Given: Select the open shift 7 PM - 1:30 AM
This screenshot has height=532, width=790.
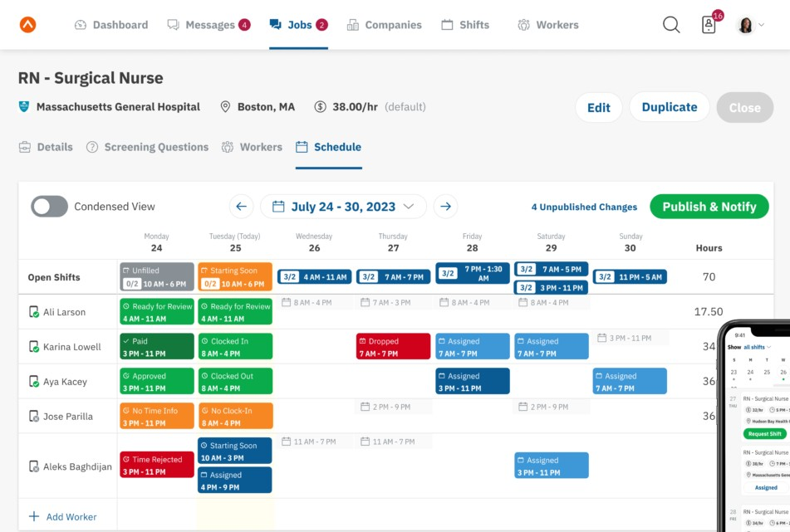Looking at the screenshot, I should coord(473,273).
